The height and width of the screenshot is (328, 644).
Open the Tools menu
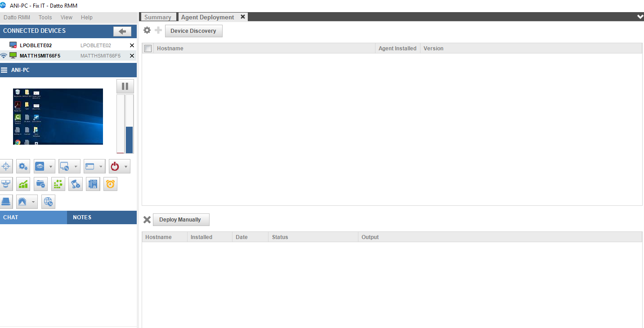click(x=45, y=18)
